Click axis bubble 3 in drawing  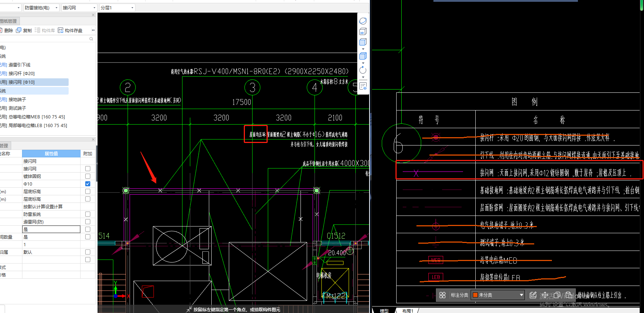pyautogui.click(x=252, y=87)
